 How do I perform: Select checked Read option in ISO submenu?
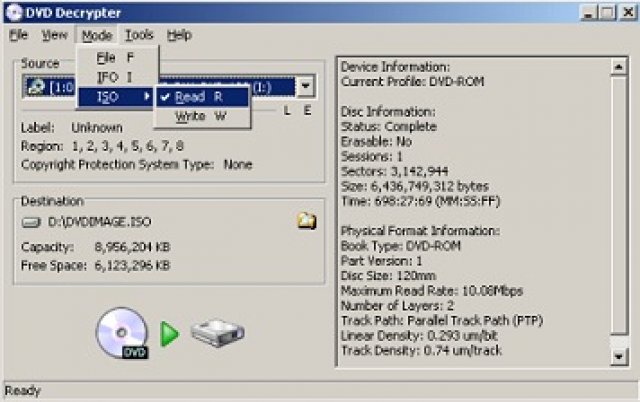(202, 97)
